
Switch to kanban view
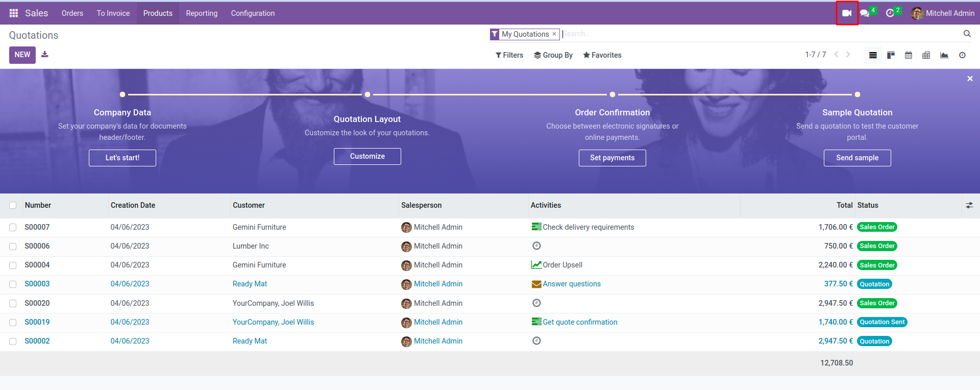[x=891, y=55]
